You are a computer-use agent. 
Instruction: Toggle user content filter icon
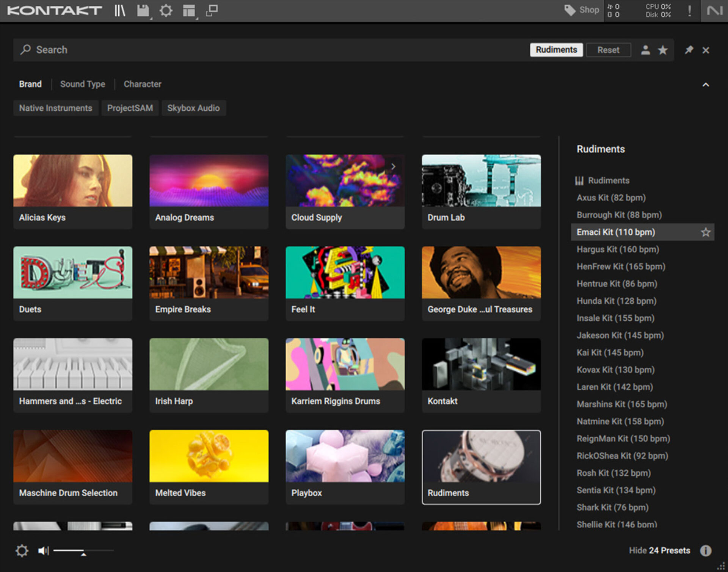[645, 50]
